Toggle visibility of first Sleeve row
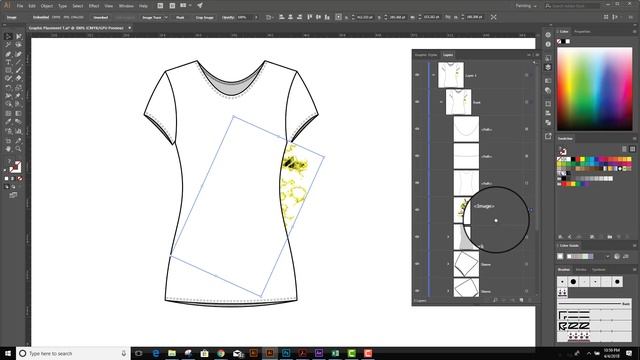This screenshot has height=360, width=640. pyautogui.click(x=417, y=264)
